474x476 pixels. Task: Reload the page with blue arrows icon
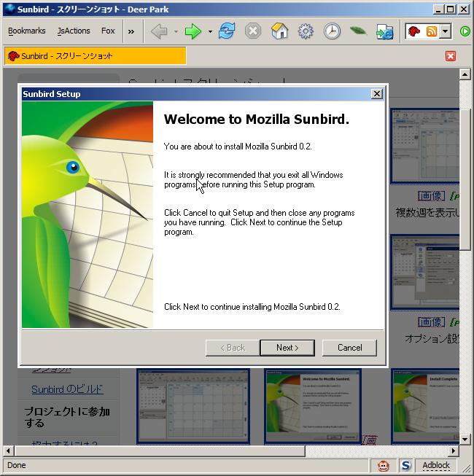click(227, 31)
